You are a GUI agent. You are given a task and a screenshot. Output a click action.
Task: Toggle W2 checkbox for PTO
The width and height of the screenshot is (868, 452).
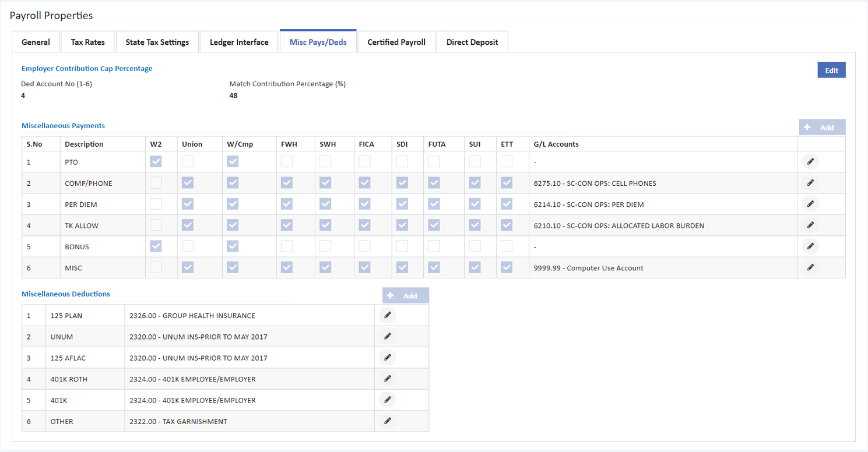(156, 162)
